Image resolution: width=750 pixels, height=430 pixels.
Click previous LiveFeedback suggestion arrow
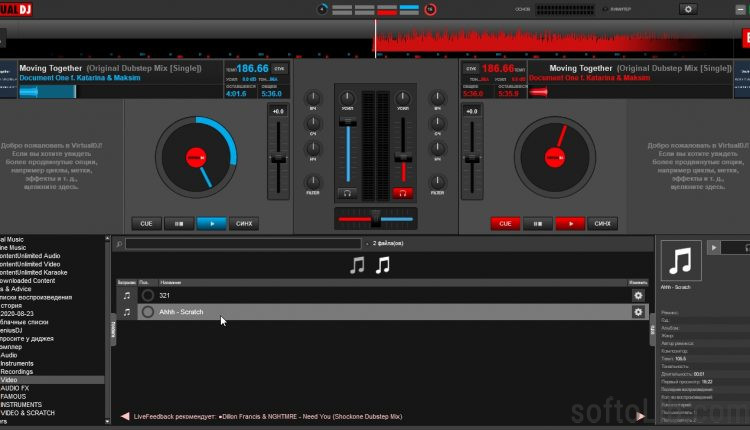[x=125, y=416]
